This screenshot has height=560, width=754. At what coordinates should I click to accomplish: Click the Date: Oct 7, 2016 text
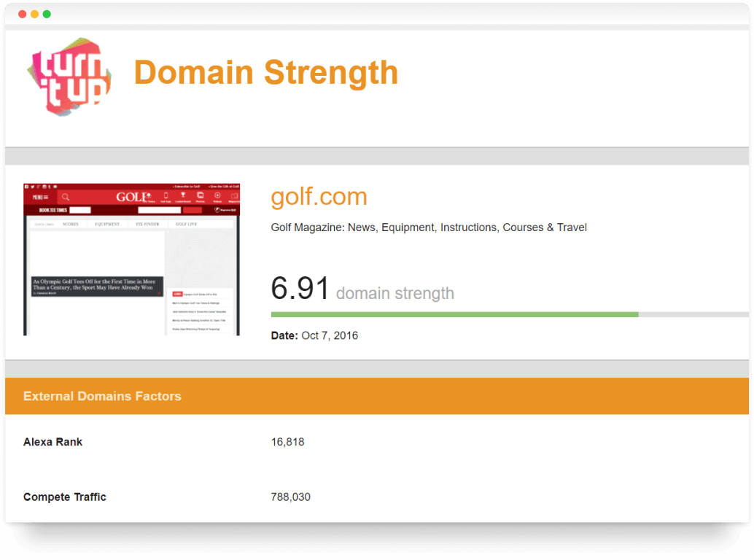click(314, 335)
